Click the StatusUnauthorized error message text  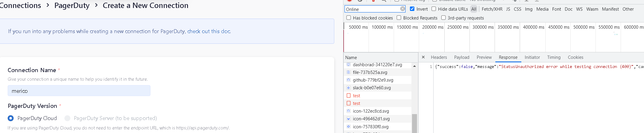[566, 66]
